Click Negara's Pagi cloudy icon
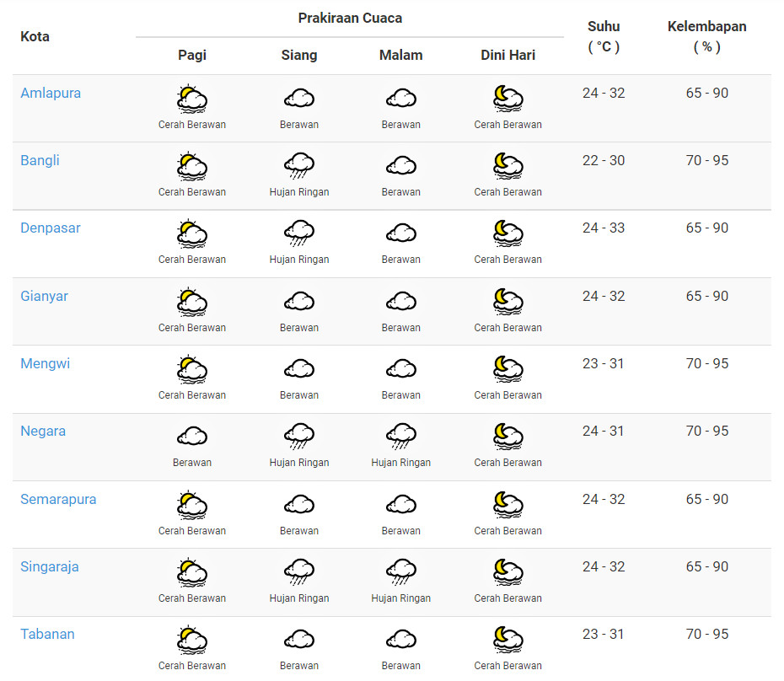The height and width of the screenshot is (681, 784). [192, 437]
